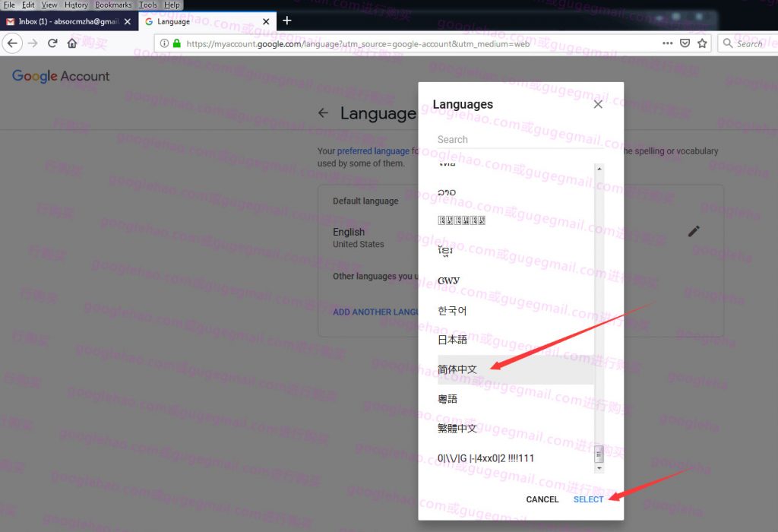Switch to the Inbox Gmail tab
The width and height of the screenshot is (778, 532).
tap(69, 22)
